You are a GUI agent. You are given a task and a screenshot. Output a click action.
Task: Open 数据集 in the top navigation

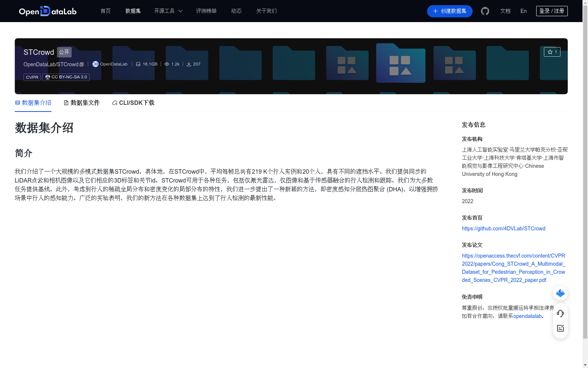tap(133, 11)
